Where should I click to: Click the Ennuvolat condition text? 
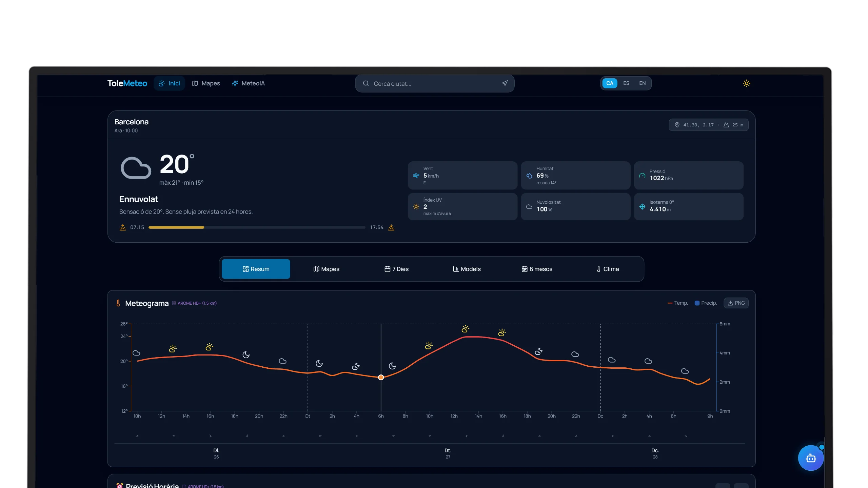139,199
